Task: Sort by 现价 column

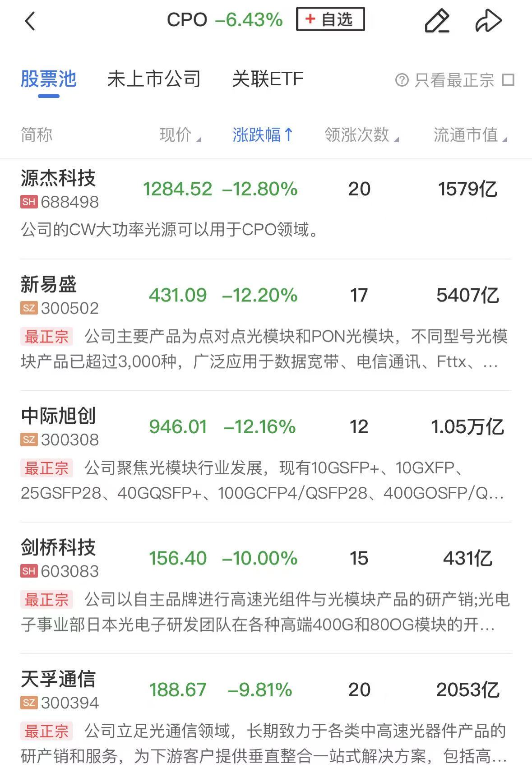Action: pyautogui.click(x=180, y=134)
